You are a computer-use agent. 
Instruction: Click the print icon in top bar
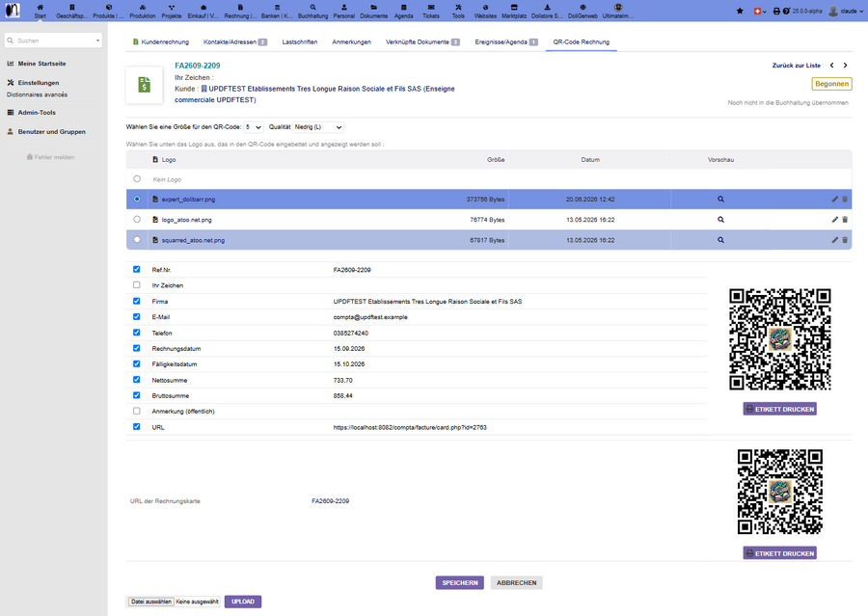tap(776, 11)
